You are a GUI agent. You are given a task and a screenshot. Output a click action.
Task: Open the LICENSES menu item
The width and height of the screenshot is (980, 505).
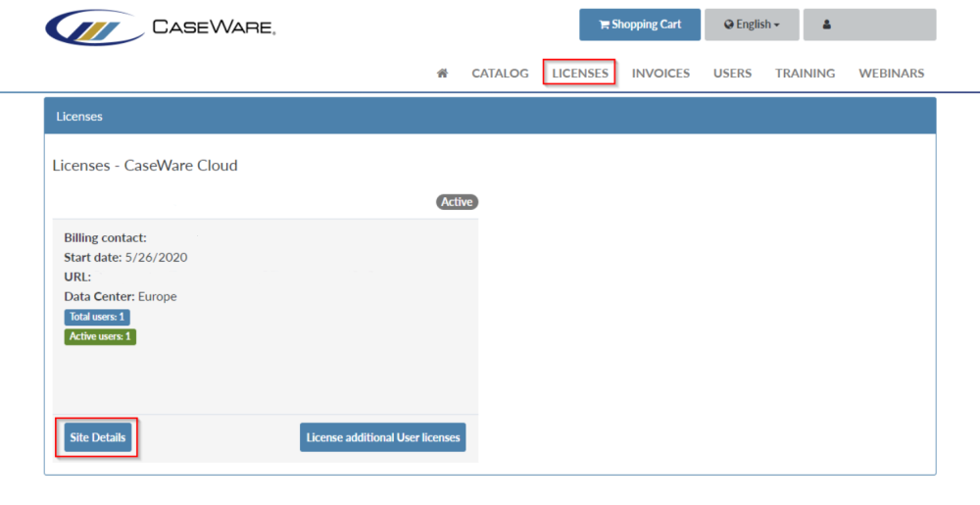point(580,74)
